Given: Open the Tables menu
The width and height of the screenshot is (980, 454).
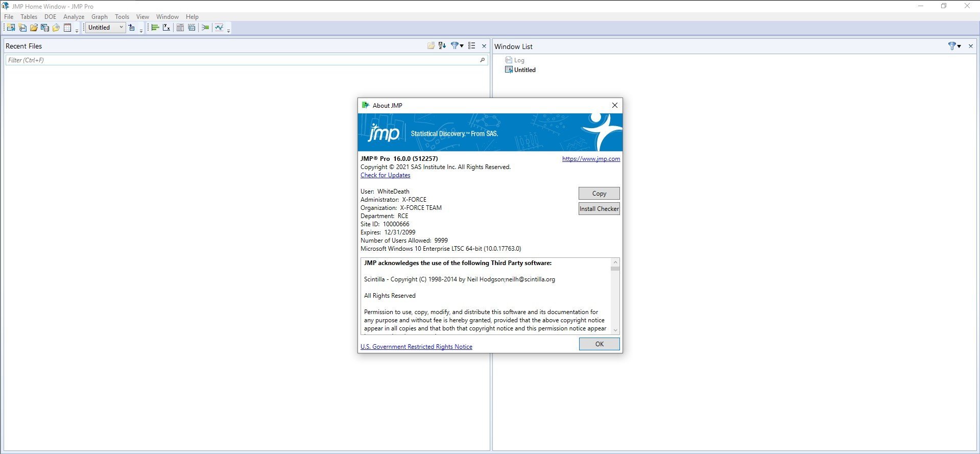Looking at the screenshot, I should tap(29, 17).
